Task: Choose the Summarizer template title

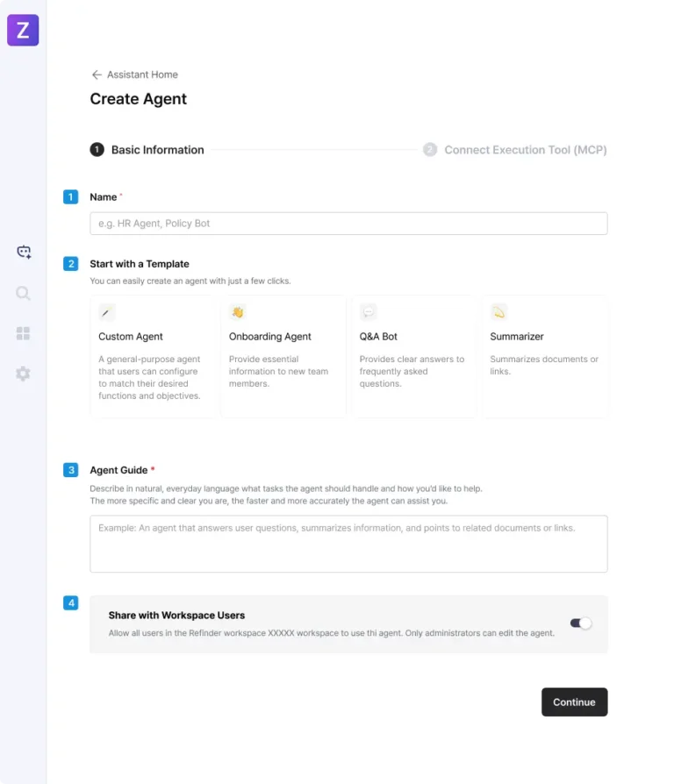Action: click(517, 337)
